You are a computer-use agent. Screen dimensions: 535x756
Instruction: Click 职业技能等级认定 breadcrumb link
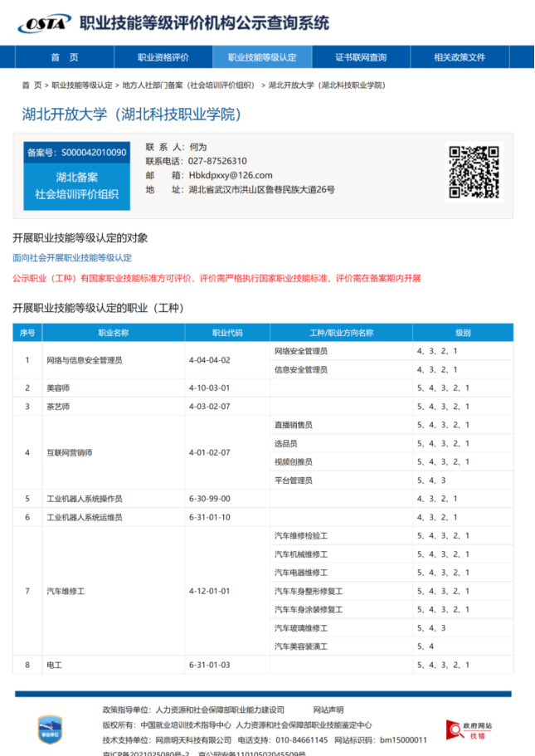pos(81,85)
